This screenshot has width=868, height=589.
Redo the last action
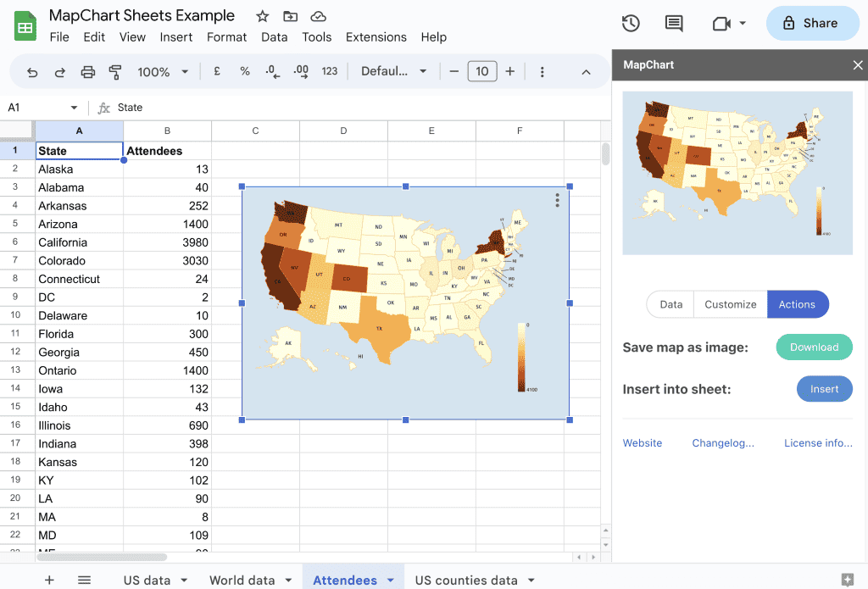click(60, 72)
